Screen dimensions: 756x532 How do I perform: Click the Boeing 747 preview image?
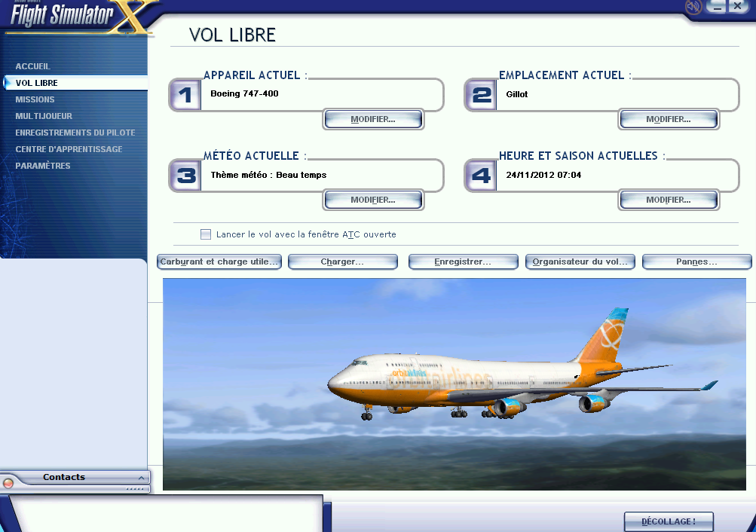[x=455, y=384]
